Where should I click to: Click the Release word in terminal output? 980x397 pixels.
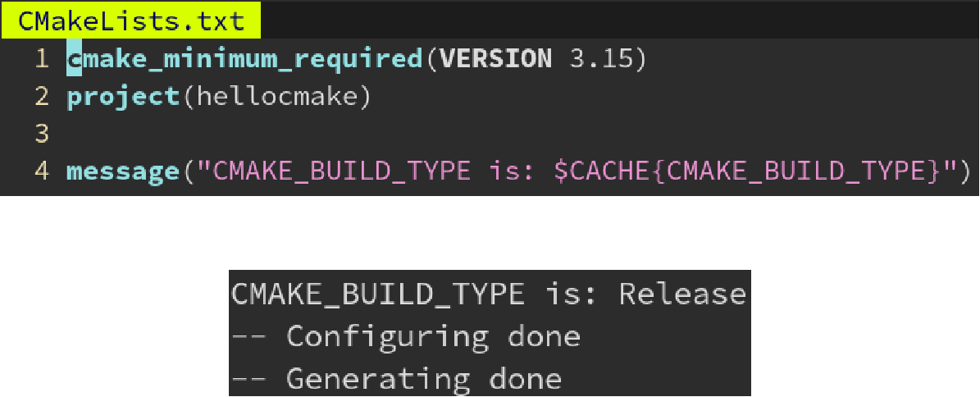tap(682, 294)
